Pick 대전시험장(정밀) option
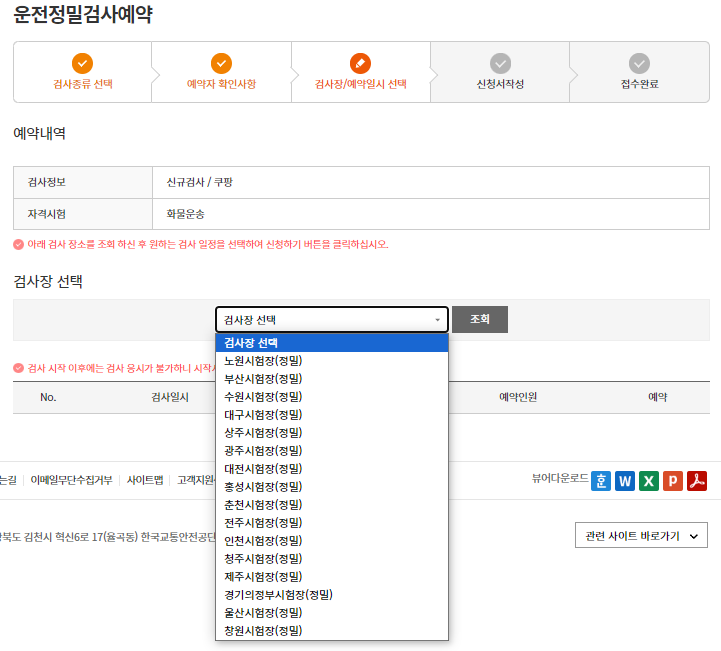 (332, 469)
